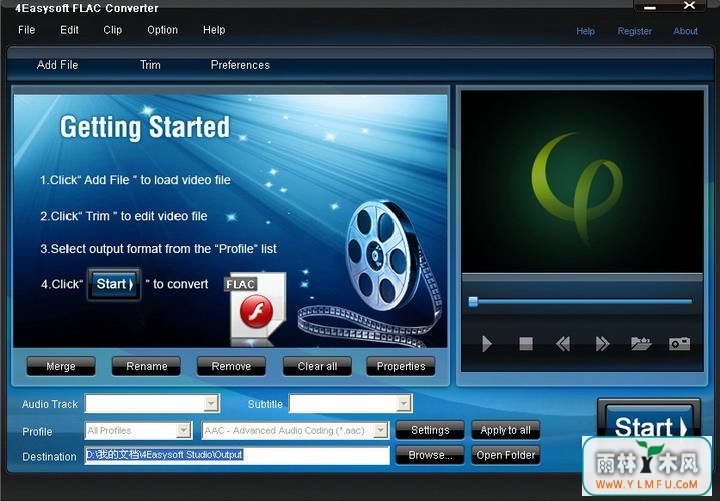The height and width of the screenshot is (501, 720).
Task: Close the FLAC Converter window
Action: (x=689, y=6)
